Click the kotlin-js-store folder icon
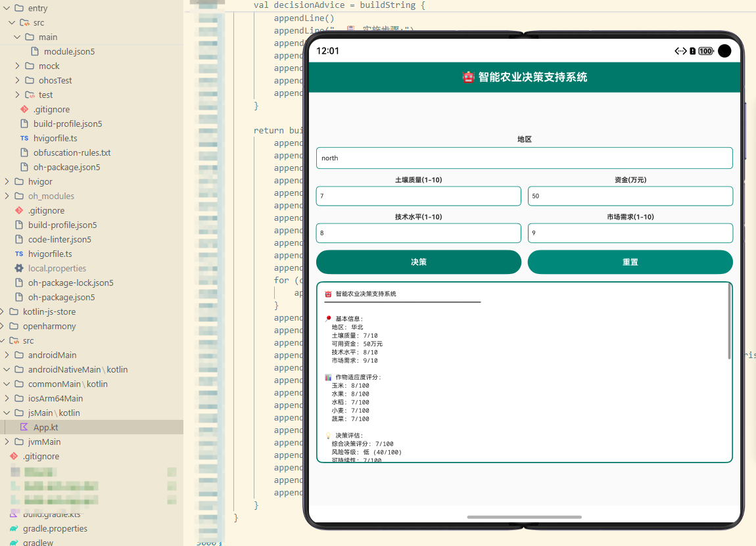This screenshot has width=756, height=546. coord(14,311)
